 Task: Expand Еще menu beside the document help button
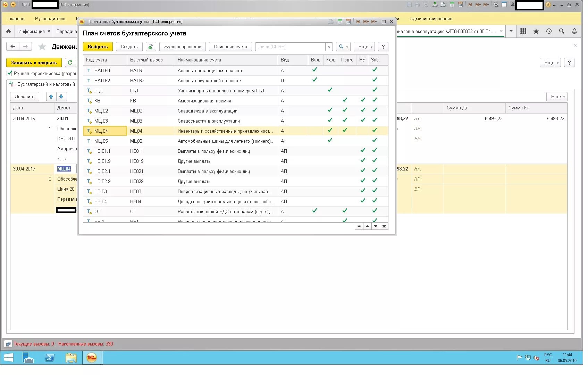tap(550, 62)
